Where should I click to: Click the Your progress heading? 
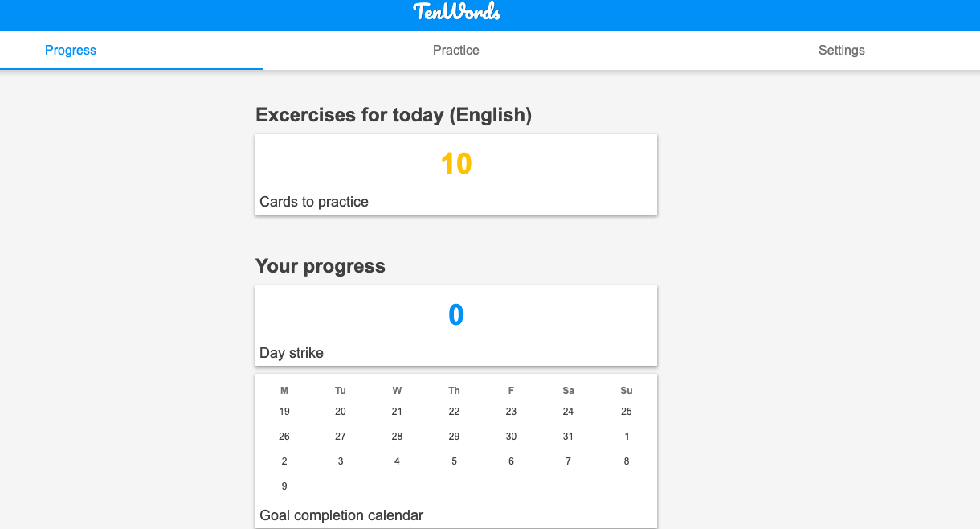coord(321,266)
